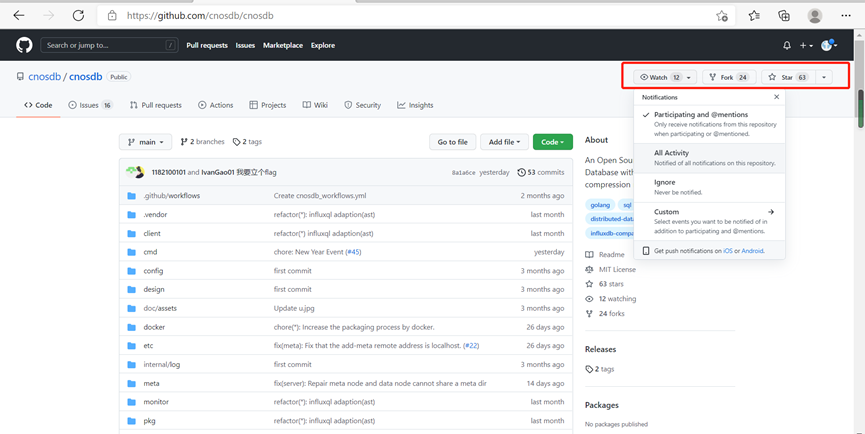865x434 pixels.
Task: Open the 2 branches link
Action: coord(202,142)
